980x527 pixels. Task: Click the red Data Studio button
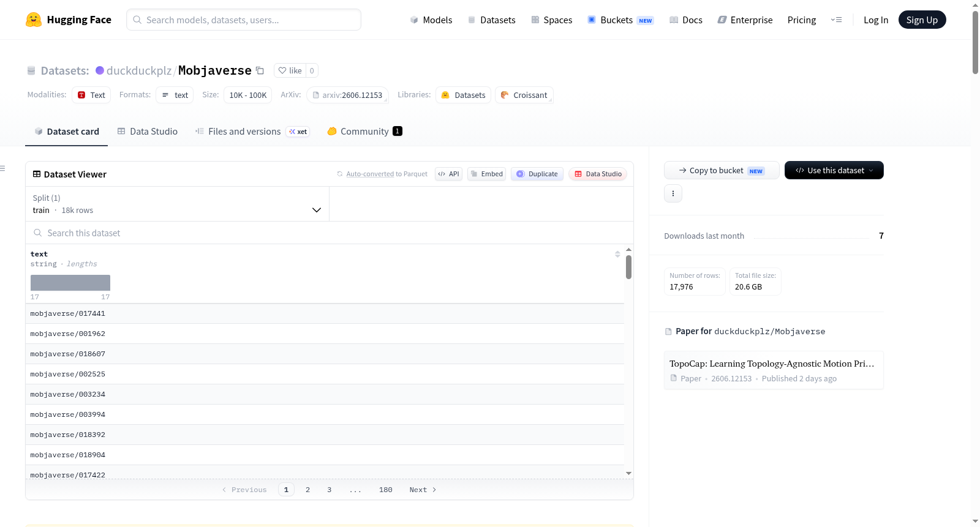(598, 174)
